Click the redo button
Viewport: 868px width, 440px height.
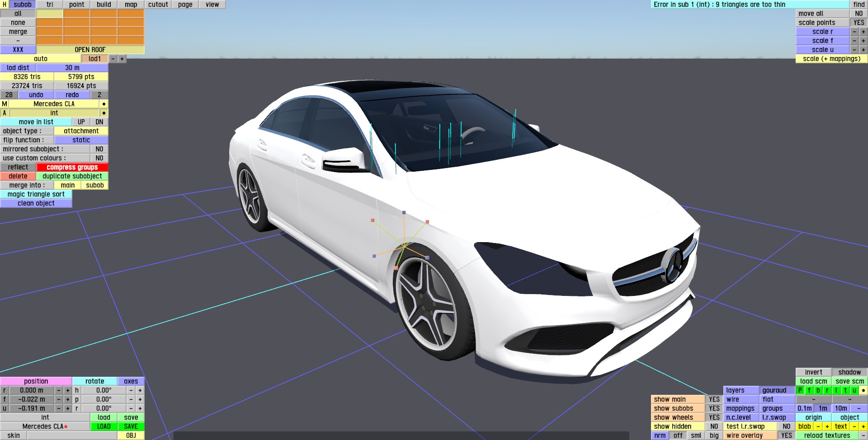pos(72,95)
